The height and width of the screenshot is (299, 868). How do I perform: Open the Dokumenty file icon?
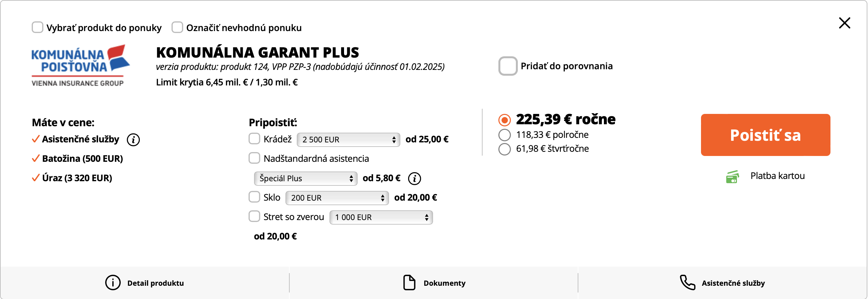coord(409,282)
